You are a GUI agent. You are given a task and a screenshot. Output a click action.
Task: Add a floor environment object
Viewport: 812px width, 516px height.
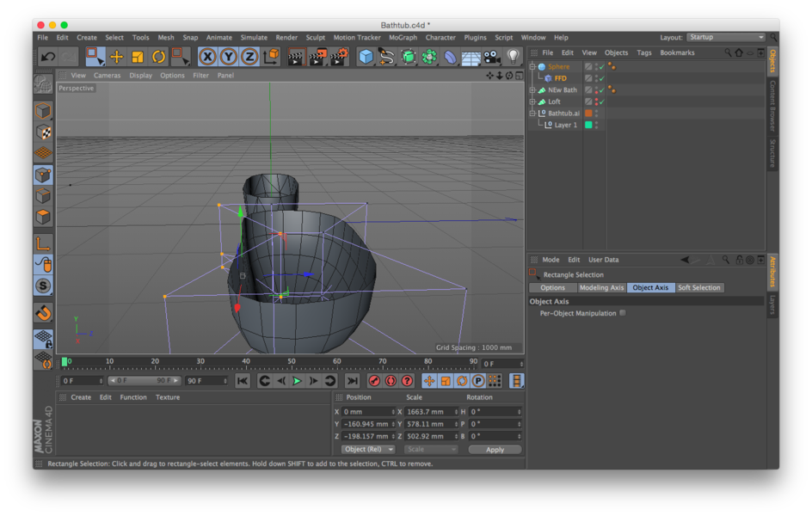pos(471,57)
